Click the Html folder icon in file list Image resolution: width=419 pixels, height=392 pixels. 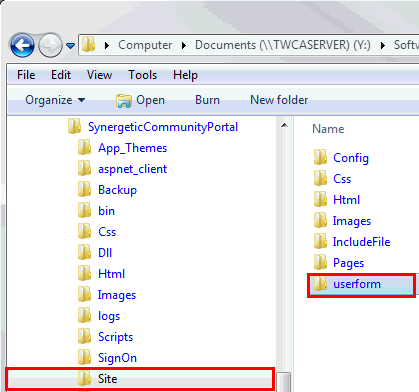click(320, 199)
